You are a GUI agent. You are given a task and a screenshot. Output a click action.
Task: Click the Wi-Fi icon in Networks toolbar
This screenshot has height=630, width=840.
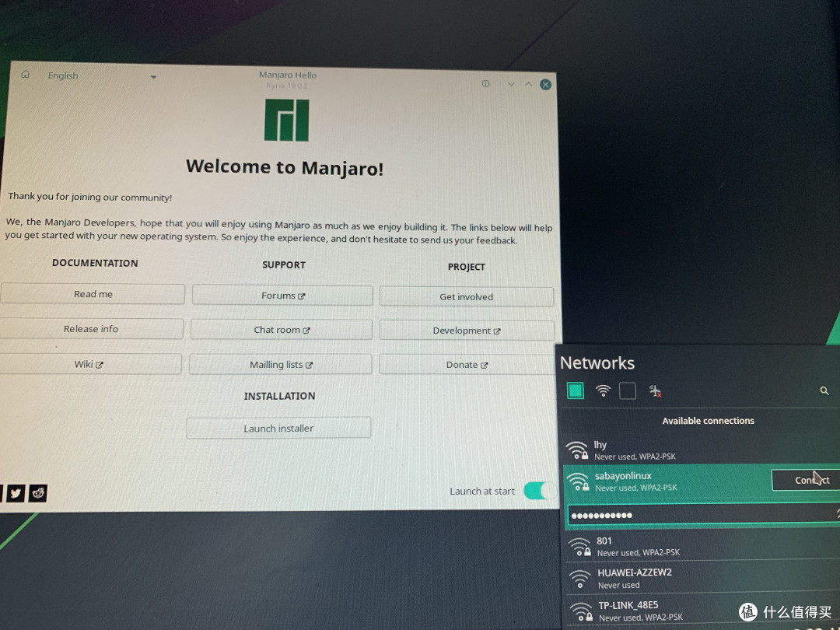pyautogui.click(x=603, y=390)
